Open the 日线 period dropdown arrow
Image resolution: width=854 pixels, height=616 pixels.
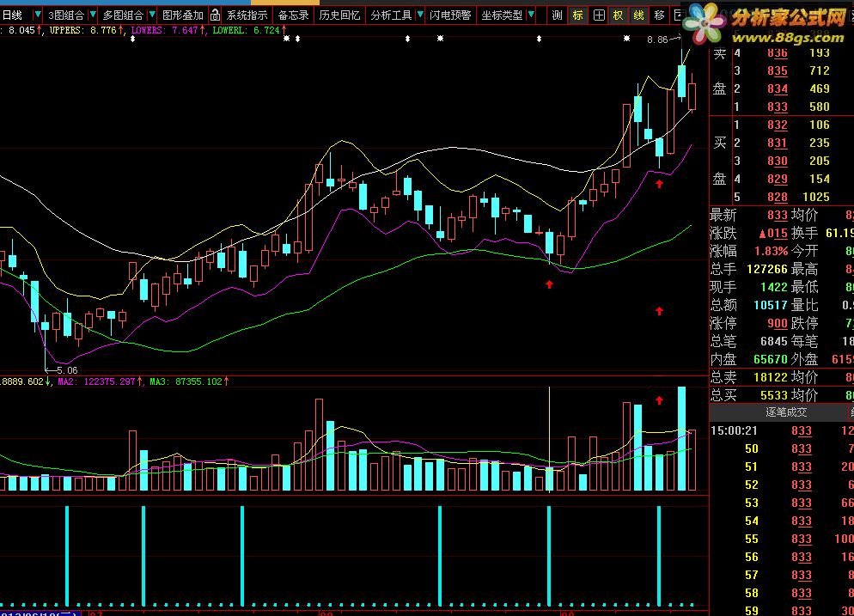tap(38, 15)
